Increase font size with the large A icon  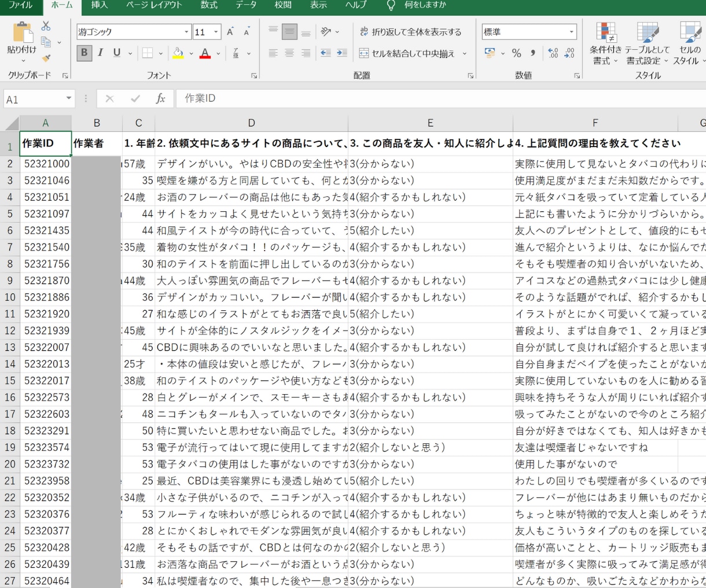(x=230, y=32)
